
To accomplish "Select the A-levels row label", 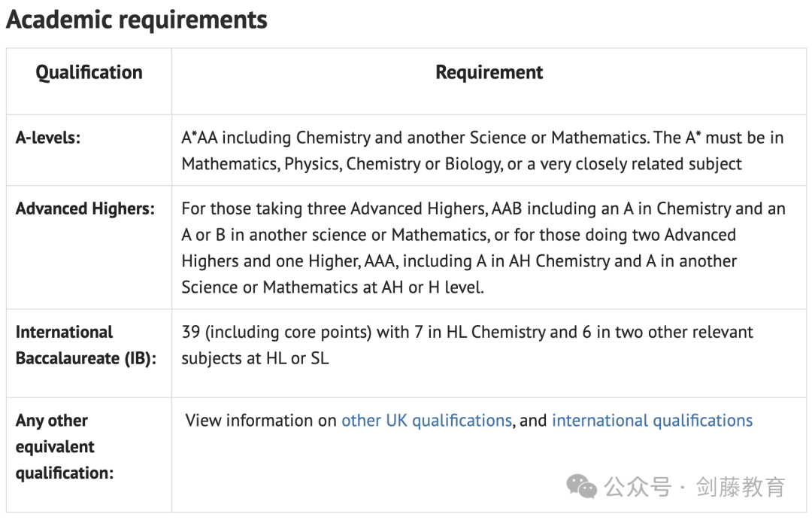I will coord(48,138).
